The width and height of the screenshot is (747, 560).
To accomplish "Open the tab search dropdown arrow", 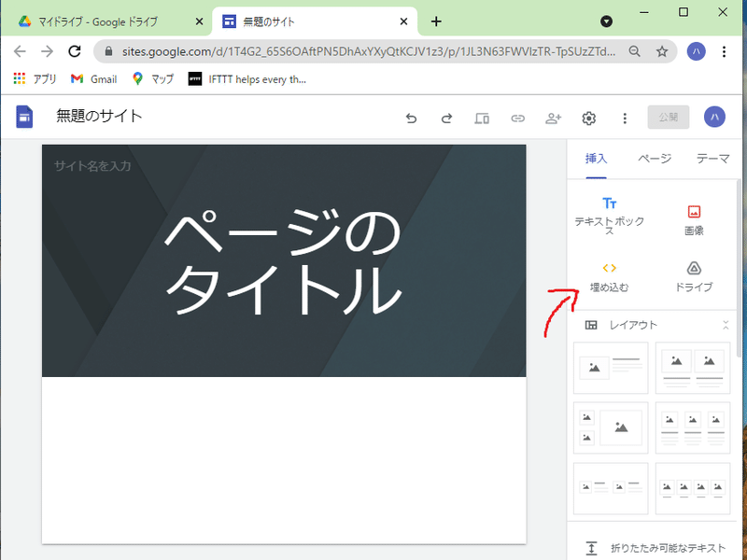I will tap(606, 21).
